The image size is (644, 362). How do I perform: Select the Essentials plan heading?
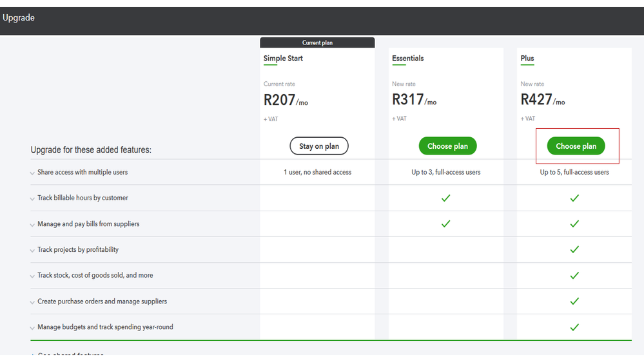coord(408,59)
